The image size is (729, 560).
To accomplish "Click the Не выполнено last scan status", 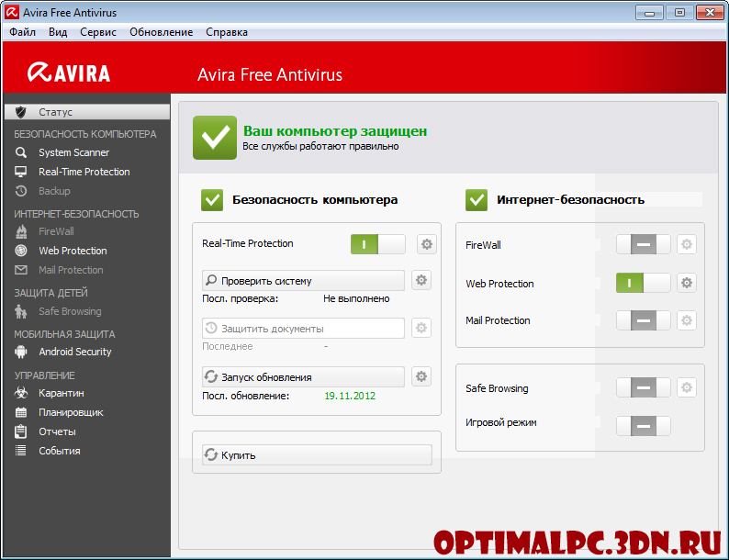I will [x=356, y=299].
